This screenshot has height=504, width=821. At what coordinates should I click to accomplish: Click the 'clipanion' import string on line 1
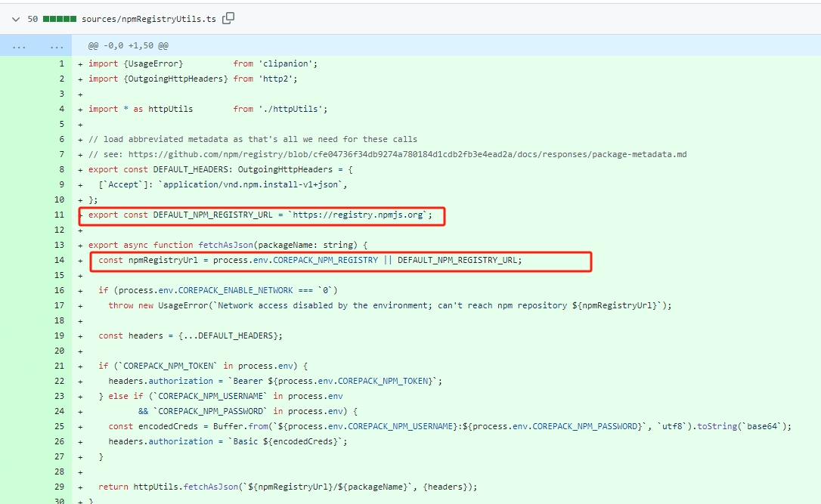pyautogui.click(x=290, y=63)
